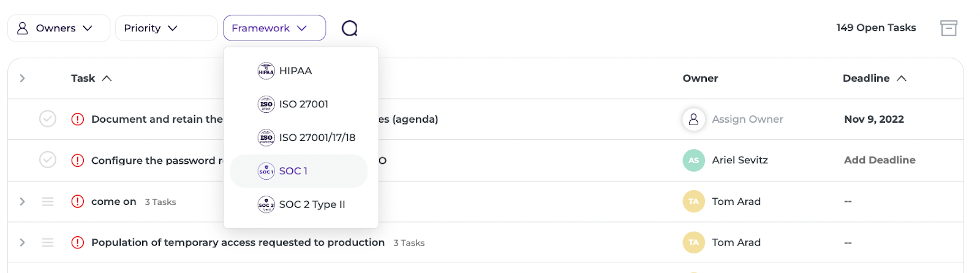This screenshot has width=980, height=273.
Task: Click alert icon on Population task row
Action: [x=78, y=242]
